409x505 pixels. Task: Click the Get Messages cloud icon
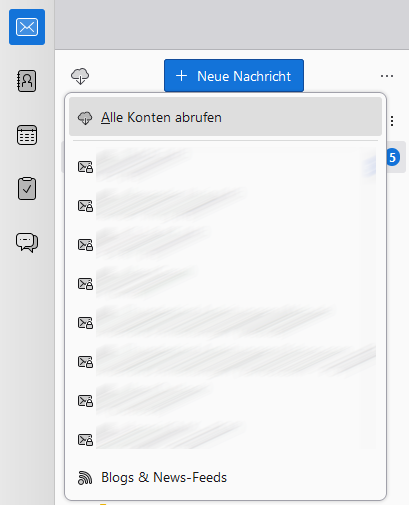(80, 76)
